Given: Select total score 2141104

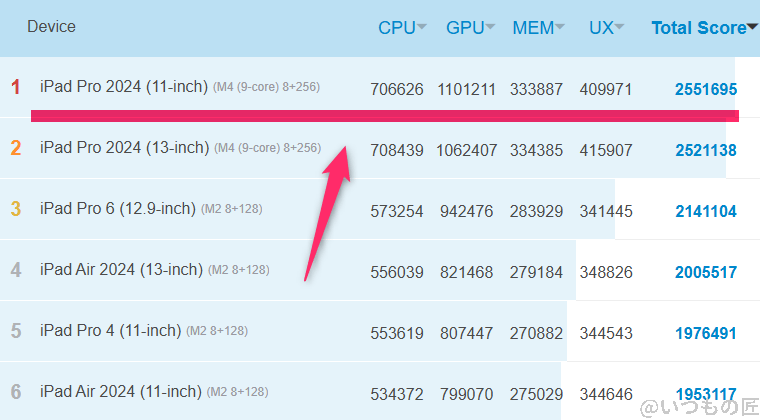Looking at the screenshot, I should [x=706, y=211].
